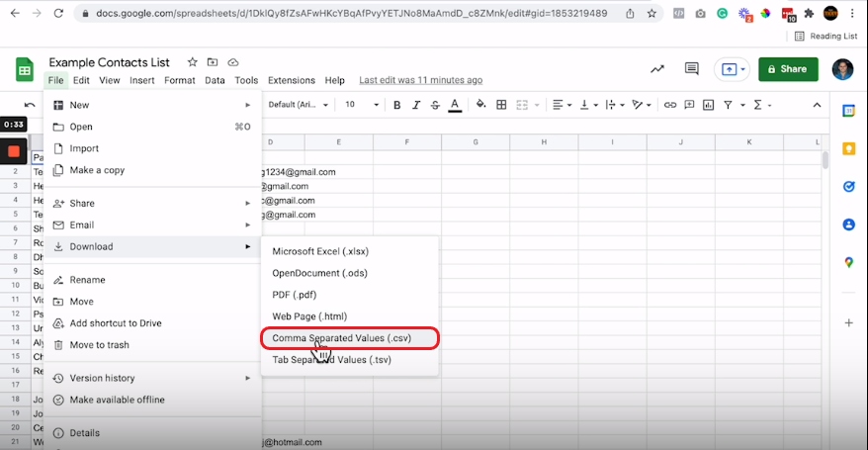Viewport: 868px width, 450px height.
Task: Star the Example Contacts List document
Action: 192,62
